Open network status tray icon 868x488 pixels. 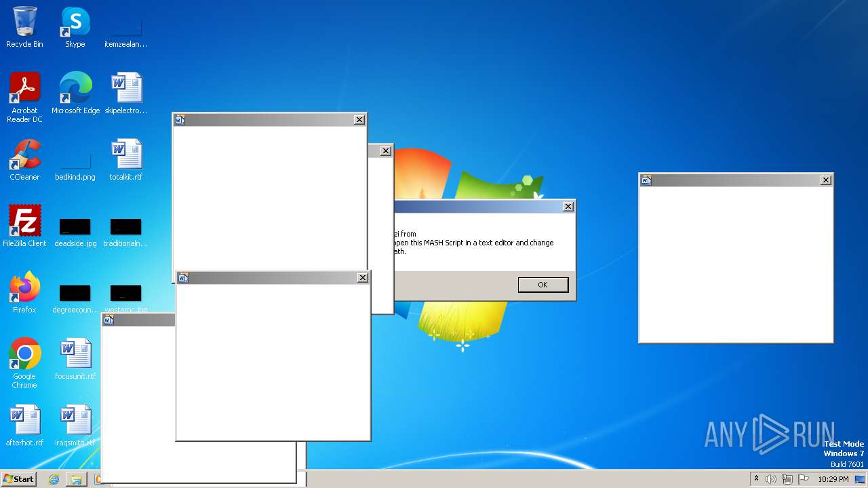[787, 479]
